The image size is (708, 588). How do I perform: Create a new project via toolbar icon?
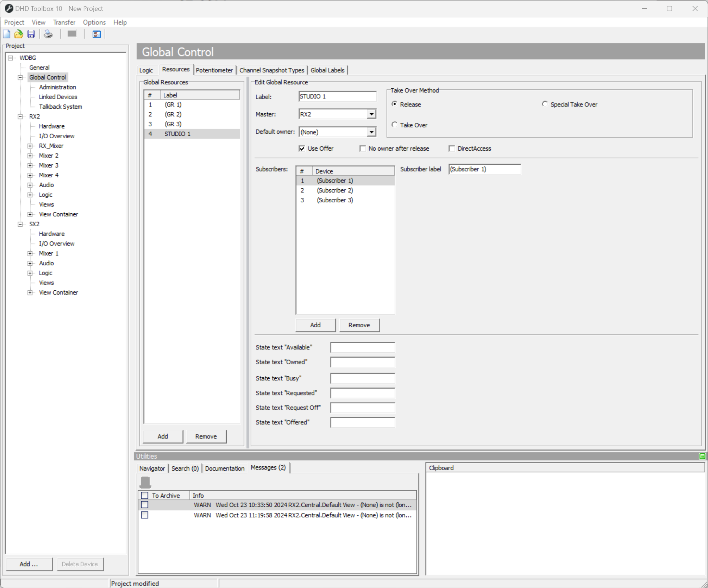(7, 34)
